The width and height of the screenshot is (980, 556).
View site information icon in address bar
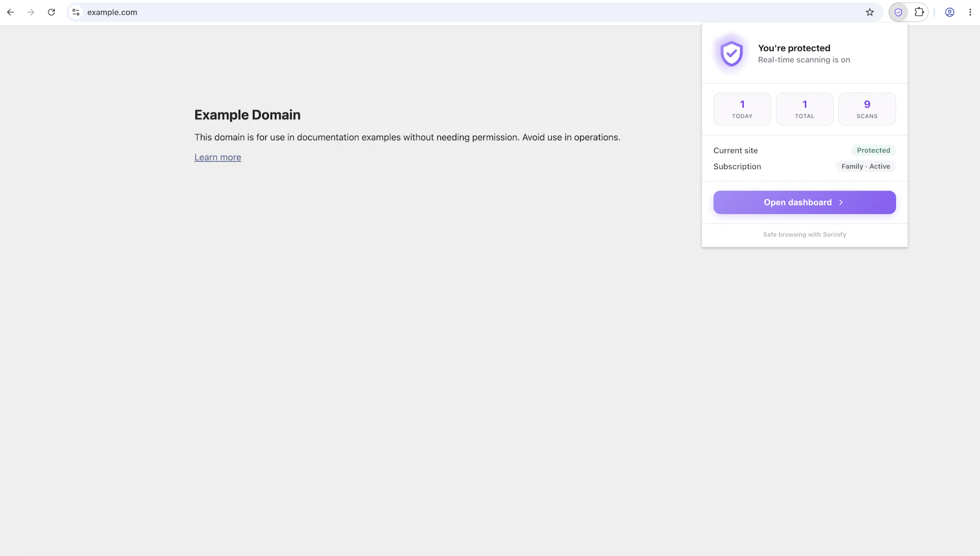point(76,12)
